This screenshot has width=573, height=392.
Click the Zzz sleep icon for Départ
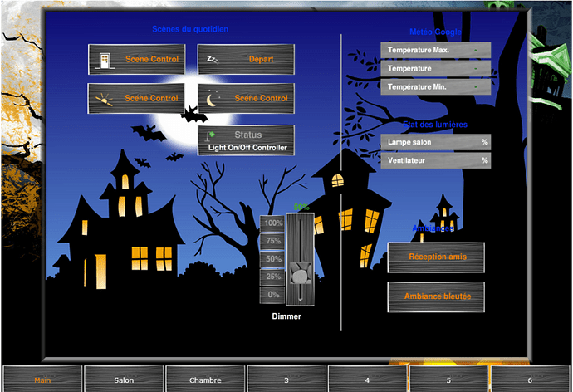[213, 59]
